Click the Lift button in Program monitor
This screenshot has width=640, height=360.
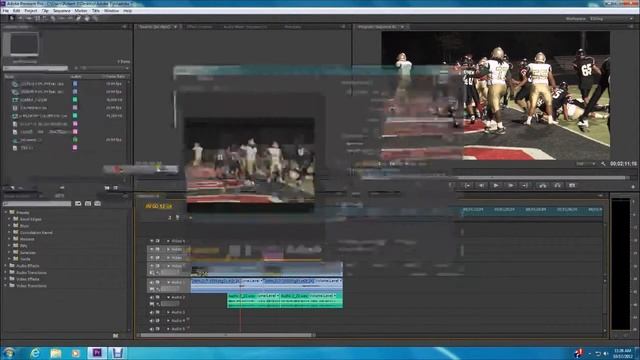click(x=542, y=185)
